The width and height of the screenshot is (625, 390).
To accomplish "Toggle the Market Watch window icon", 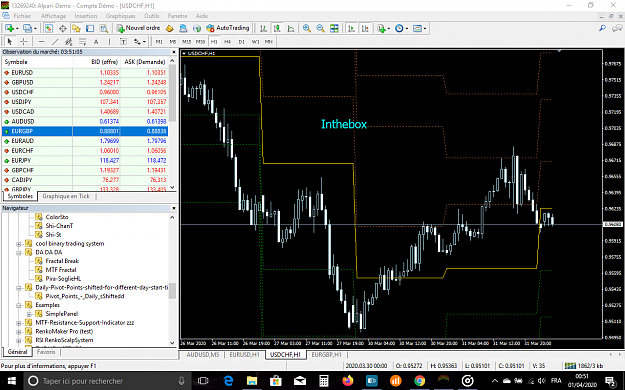I will 48,28.
